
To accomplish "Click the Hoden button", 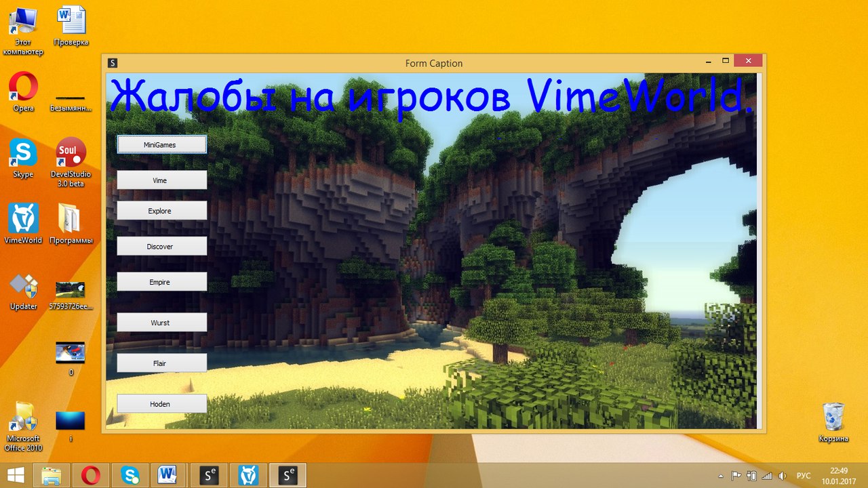I will point(161,404).
